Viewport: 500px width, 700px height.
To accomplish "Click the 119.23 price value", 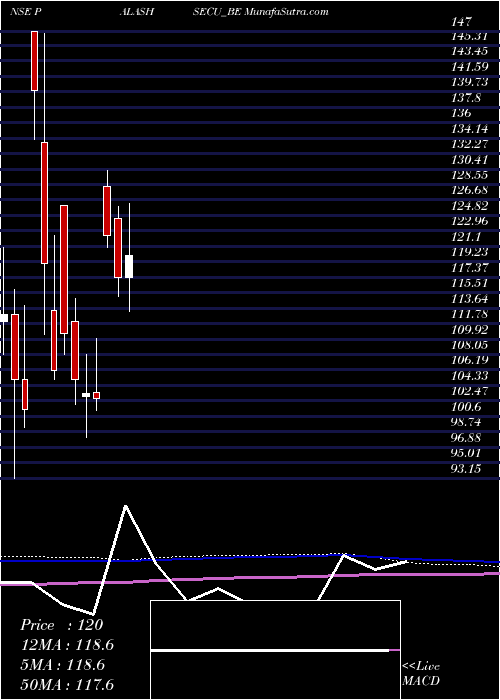I will (470, 252).
